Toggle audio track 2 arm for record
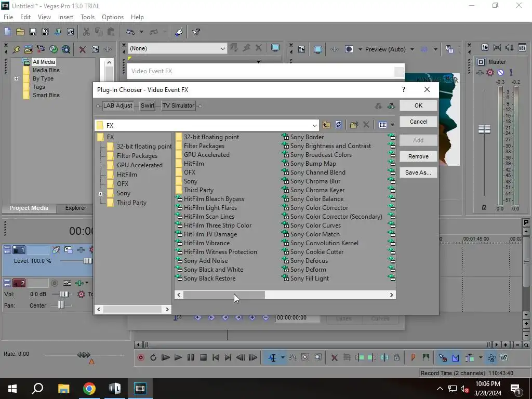532x399 pixels. click(54, 283)
